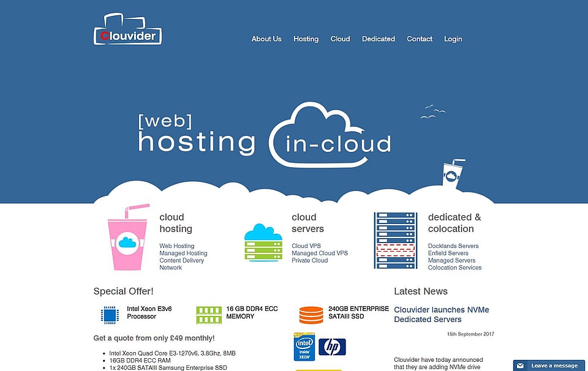Click the 16GB DDR4 ECC RAM bullet
The height and width of the screenshot is (371, 588).
point(140,360)
